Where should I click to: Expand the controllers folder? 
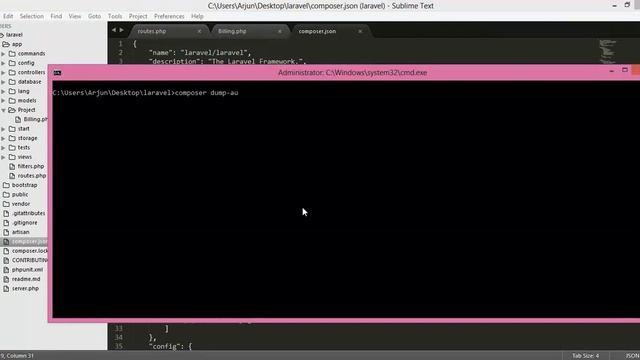point(3,72)
